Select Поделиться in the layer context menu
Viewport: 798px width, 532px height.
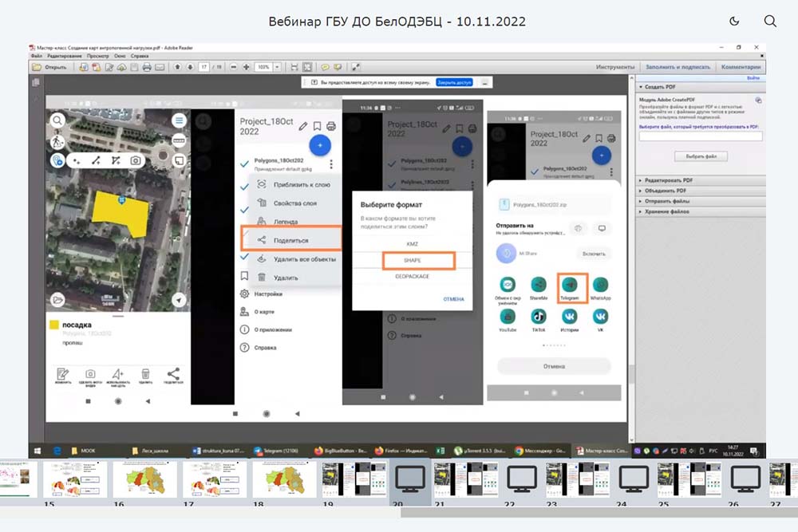click(x=291, y=239)
